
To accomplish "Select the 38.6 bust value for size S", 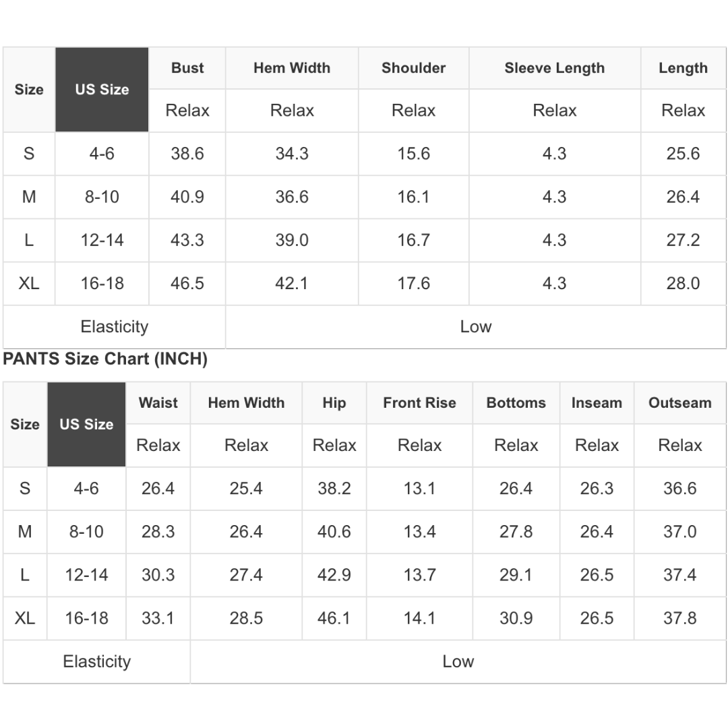I will [187, 154].
